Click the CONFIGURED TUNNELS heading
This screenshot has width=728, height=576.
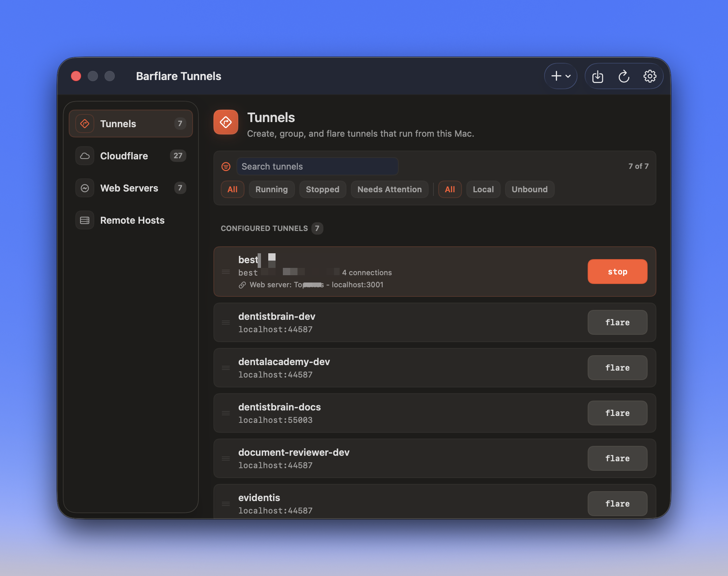tap(264, 228)
